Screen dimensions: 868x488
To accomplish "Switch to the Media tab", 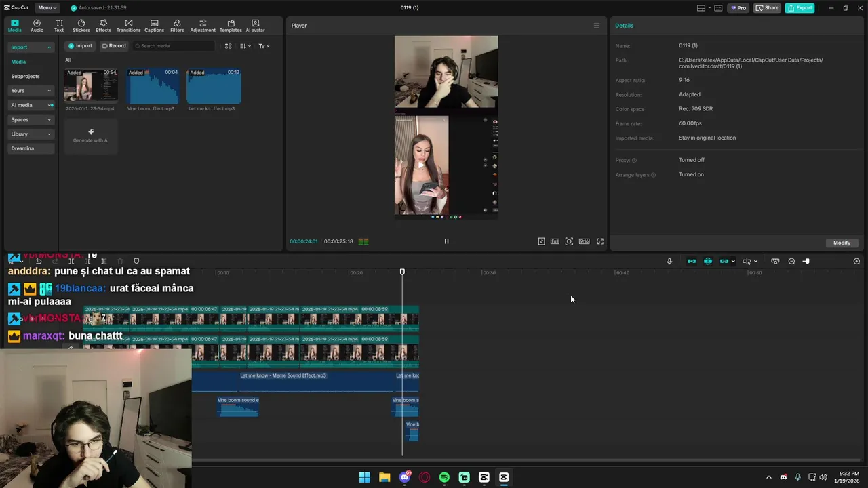I will coord(14,26).
